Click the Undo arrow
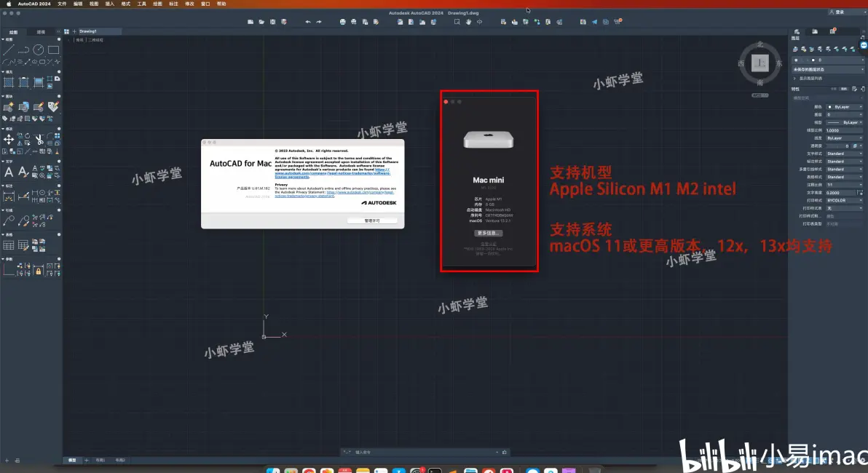 click(308, 22)
